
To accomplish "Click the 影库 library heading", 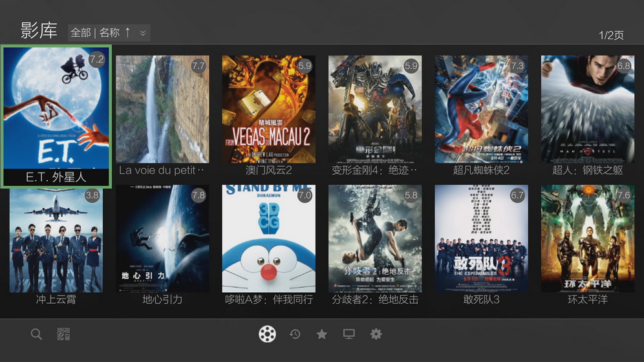I will (x=39, y=31).
